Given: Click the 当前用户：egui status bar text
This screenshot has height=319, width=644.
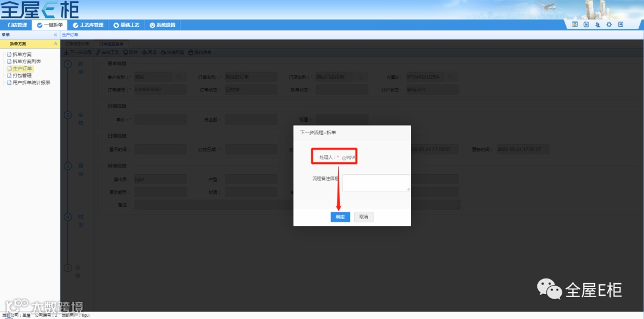Looking at the screenshot, I should (x=76, y=315).
